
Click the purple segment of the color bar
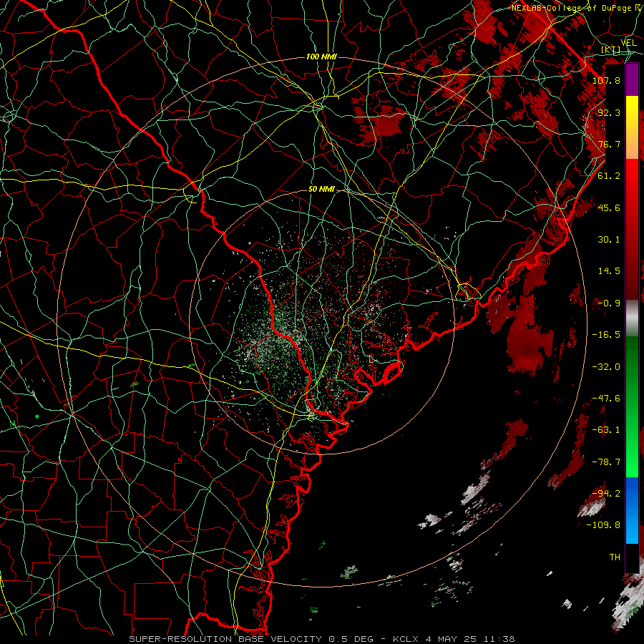coord(632,79)
